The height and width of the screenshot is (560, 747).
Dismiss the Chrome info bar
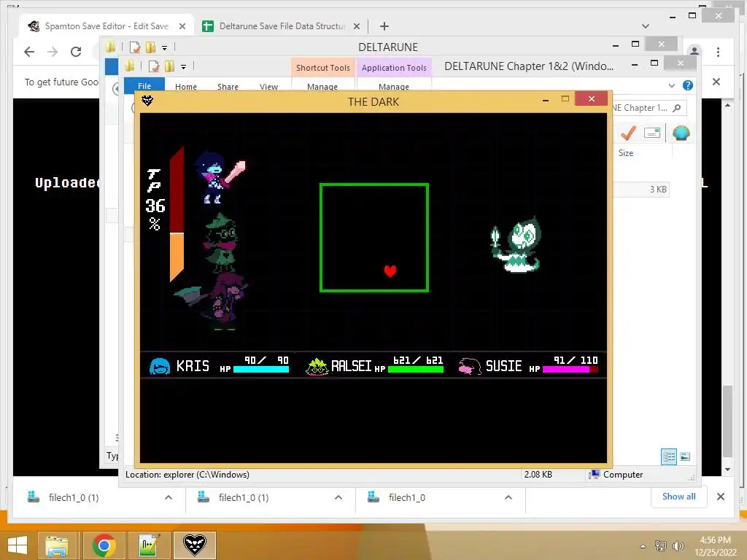coord(716,82)
